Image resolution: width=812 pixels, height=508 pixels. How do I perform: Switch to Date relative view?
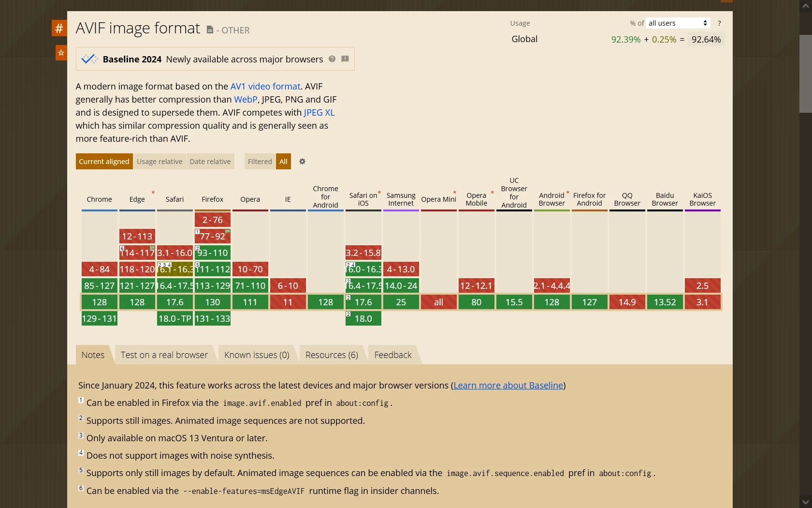pyautogui.click(x=210, y=162)
